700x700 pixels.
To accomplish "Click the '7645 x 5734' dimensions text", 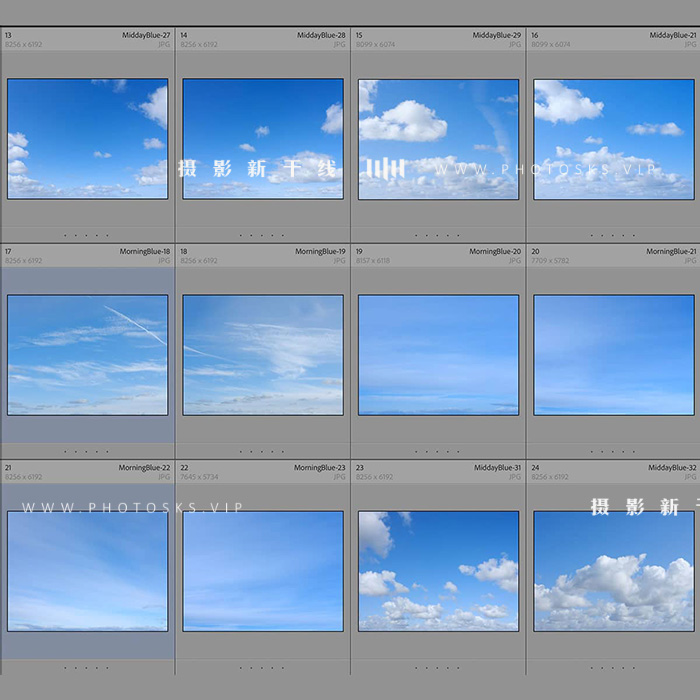I will tap(199, 477).
